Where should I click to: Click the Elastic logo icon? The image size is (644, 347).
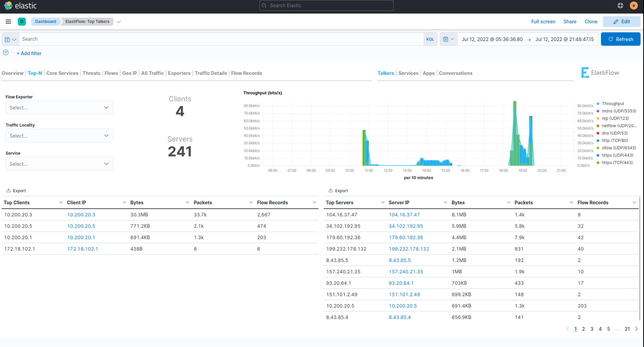tap(8, 5)
